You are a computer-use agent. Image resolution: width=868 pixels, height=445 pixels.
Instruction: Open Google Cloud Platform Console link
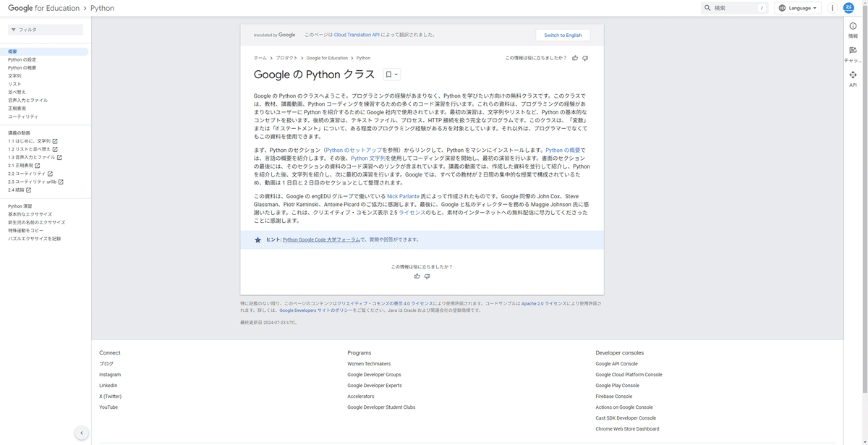point(629,375)
